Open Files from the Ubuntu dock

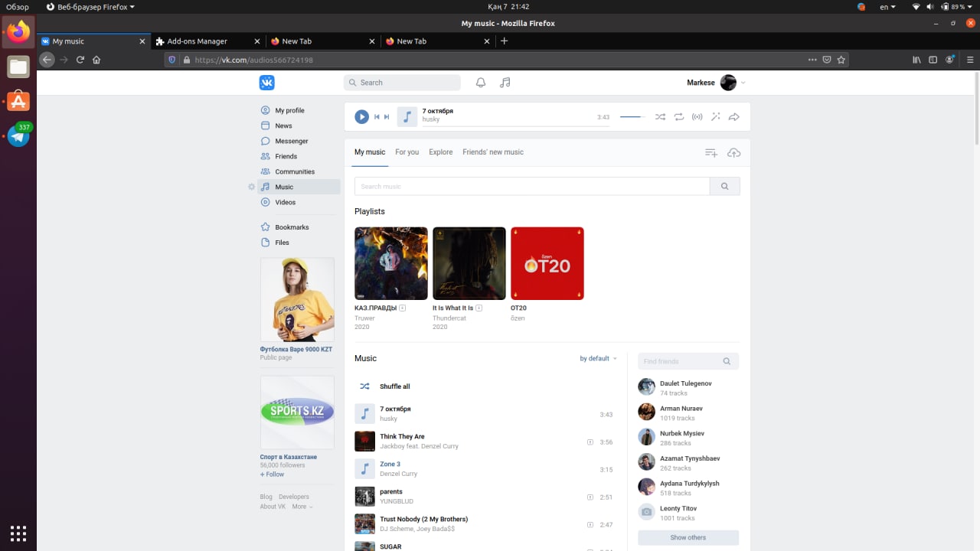click(18, 67)
